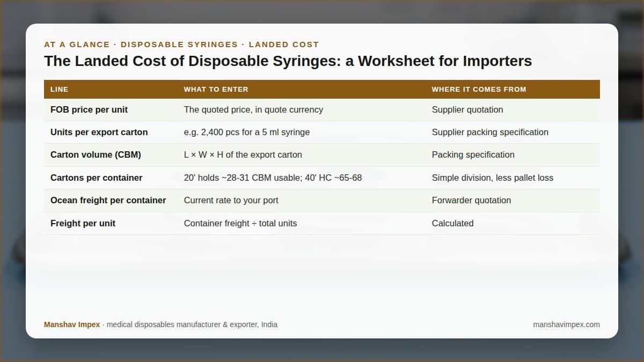Select 'Units per export carton' cell
The width and height of the screenshot is (644, 362).
pyautogui.click(x=99, y=132)
